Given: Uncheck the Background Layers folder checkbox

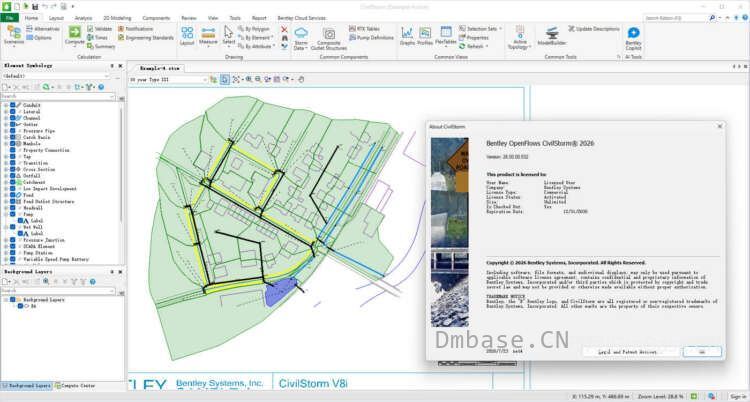Looking at the screenshot, I should (x=13, y=300).
